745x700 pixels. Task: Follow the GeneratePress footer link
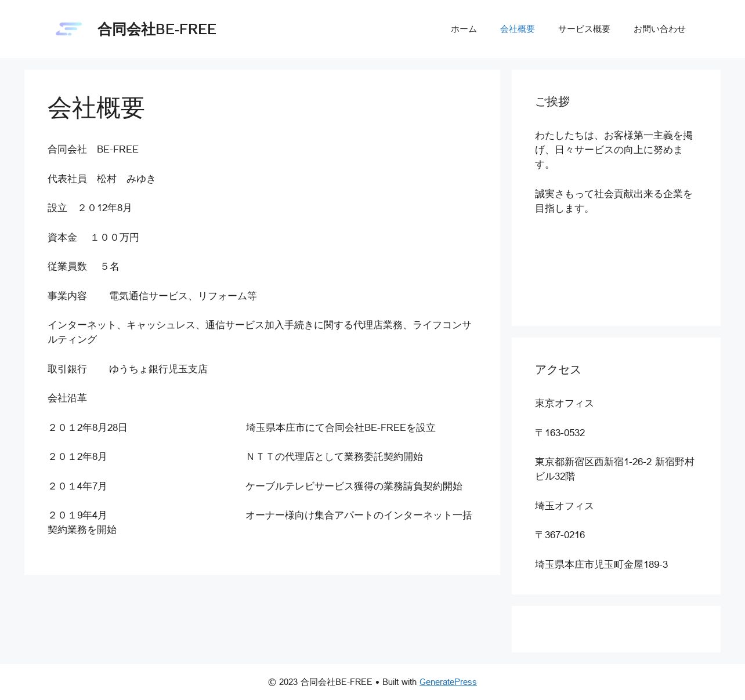[x=448, y=682]
